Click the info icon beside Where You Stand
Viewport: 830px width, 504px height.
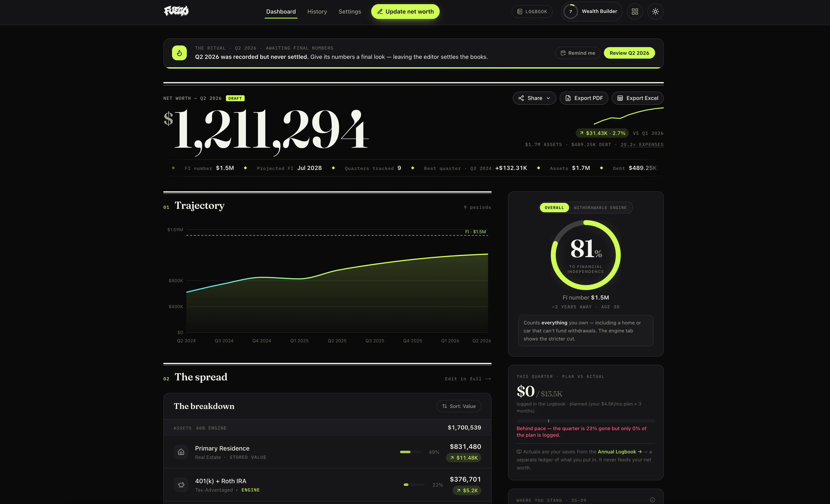click(x=652, y=500)
